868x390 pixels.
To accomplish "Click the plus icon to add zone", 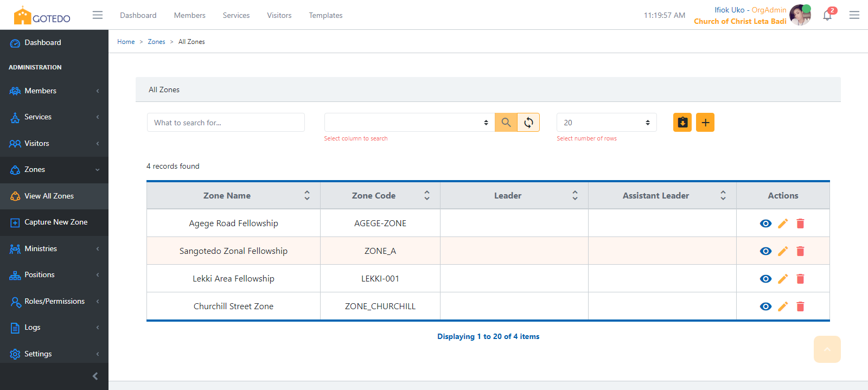I will (705, 123).
